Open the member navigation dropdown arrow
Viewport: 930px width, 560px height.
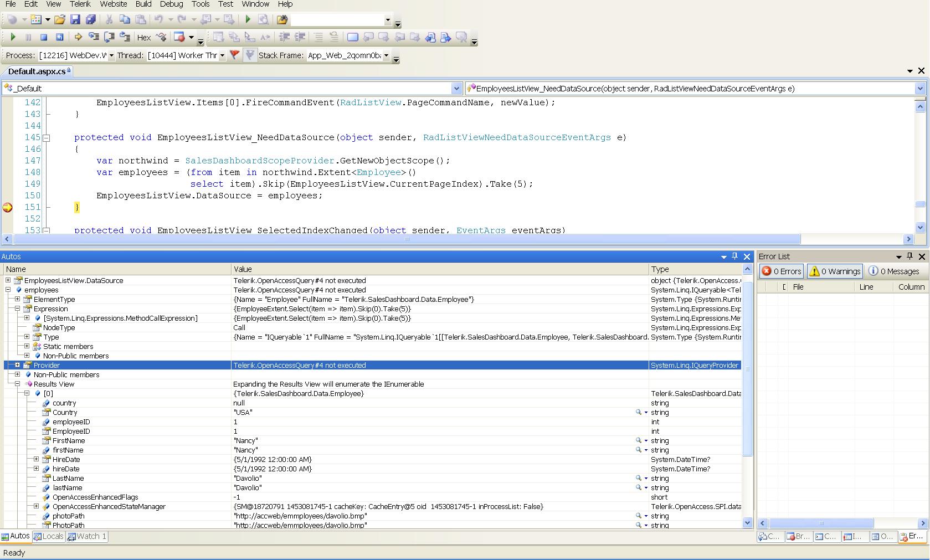920,88
